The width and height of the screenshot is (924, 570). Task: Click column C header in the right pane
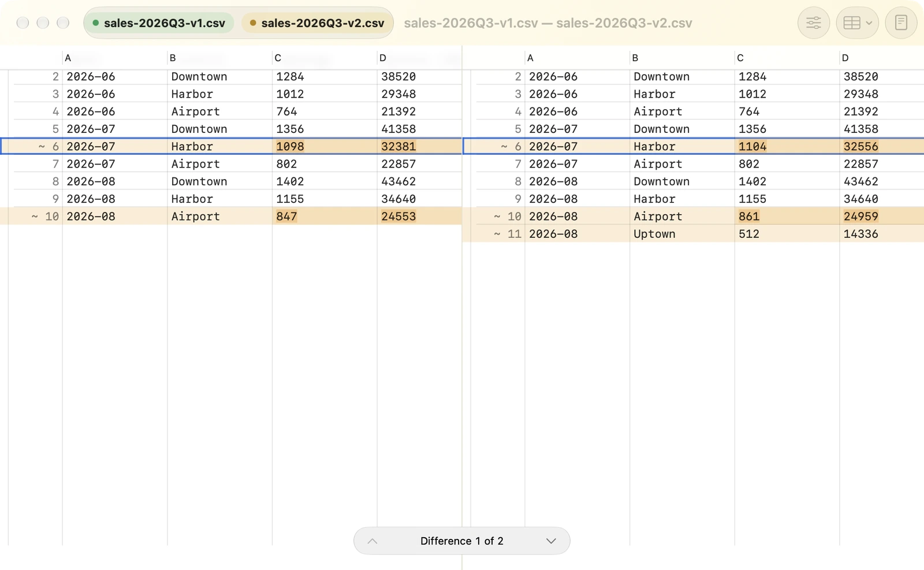click(x=740, y=58)
